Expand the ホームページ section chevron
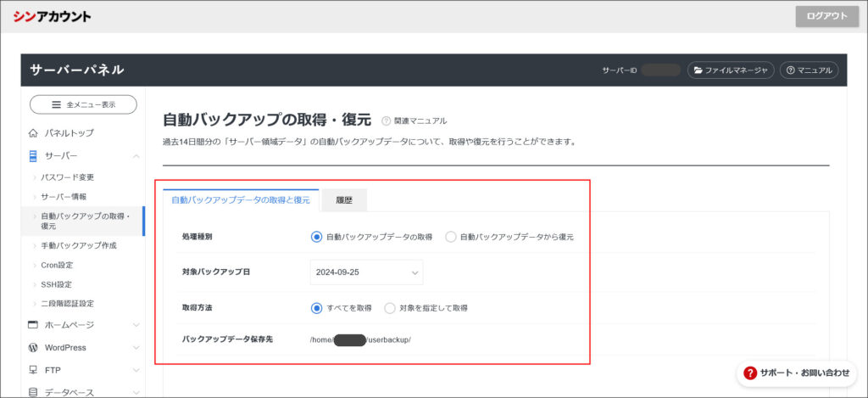Screen dimensions: 868x398 [136, 325]
